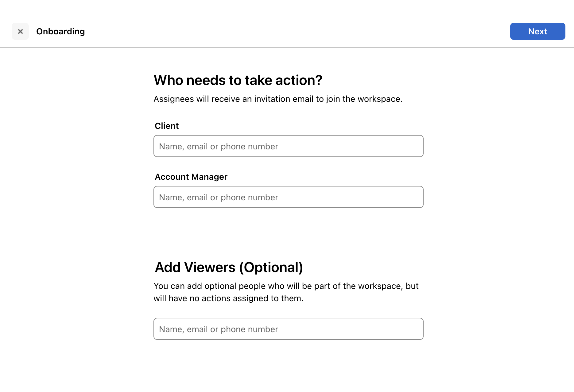574x392 pixels.
Task: Assign an account manager via the second field
Action: tap(289, 197)
